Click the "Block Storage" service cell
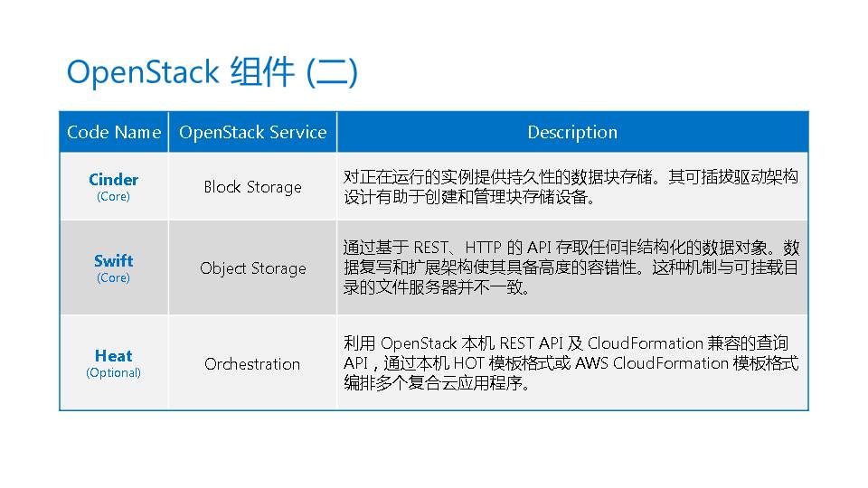Screen dimensions: 868x488 click(x=252, y=187)
